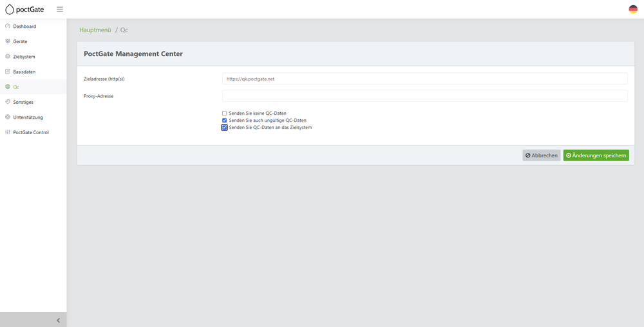Collapse the sidebar with the chevron
Viewport: 644px width, 327px height.
(x=59, y=320)
